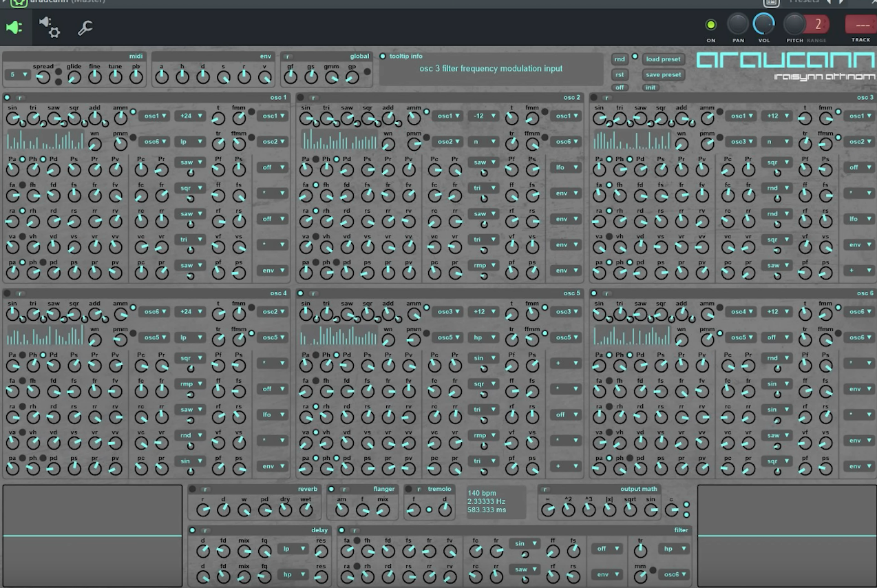This screenshot has height=588, width=877.
Task: Open the delay lp filter dropdown
Action: click(x=292, y=549)
